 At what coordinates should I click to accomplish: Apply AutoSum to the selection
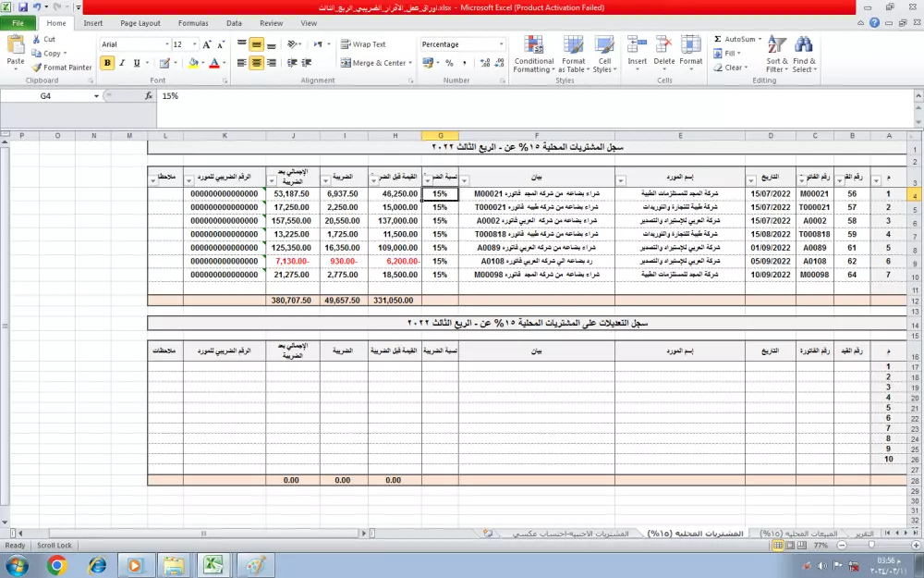[x=736, y=39]
